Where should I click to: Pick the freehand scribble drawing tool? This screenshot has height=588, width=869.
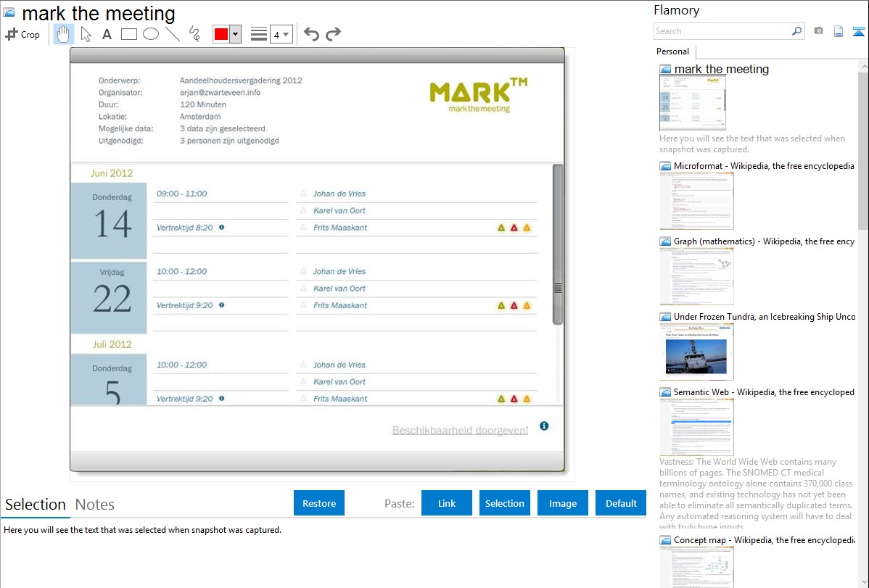[194, 34]
